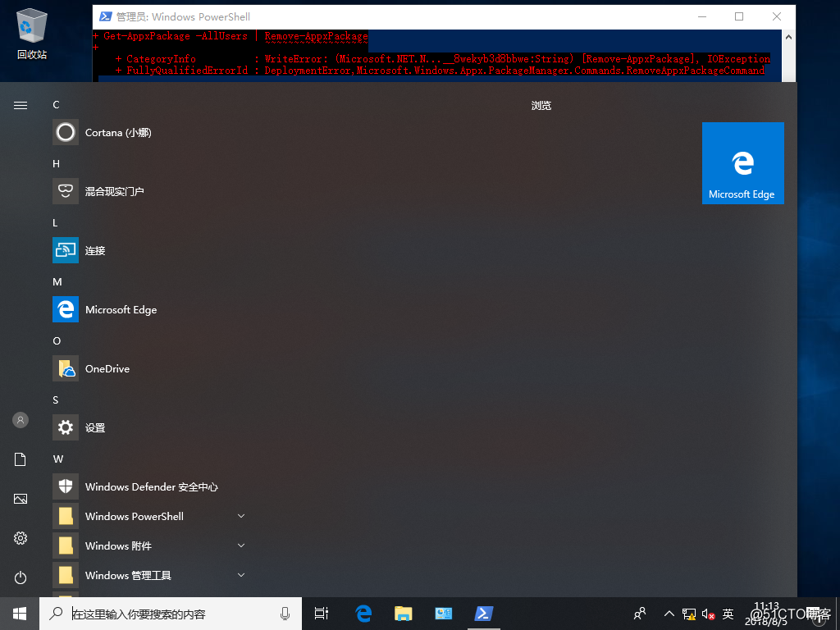Open the Connect (连接) app
Image resolution: width=840 pixels, height=630 pixels.
tap(150, 250)
